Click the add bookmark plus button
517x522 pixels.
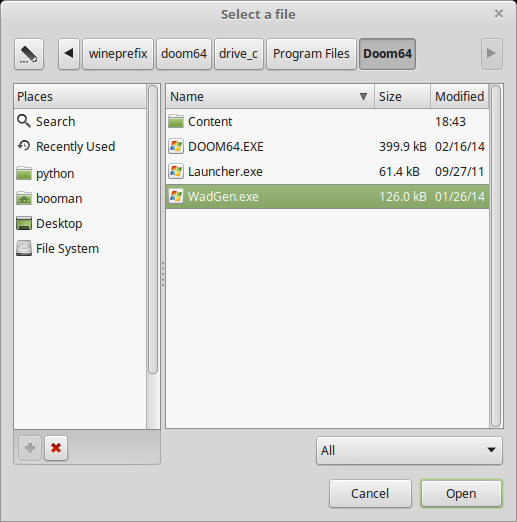click(30, 448)
